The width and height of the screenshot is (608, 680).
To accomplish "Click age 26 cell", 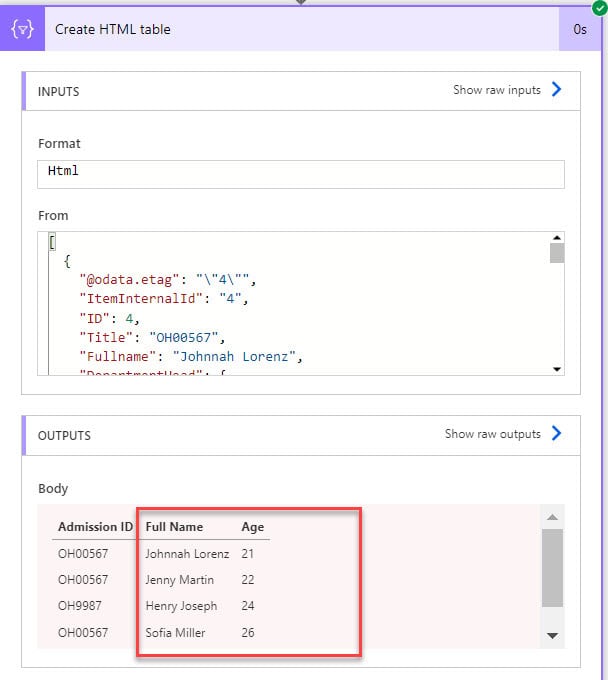I will (x=247, y=633).
